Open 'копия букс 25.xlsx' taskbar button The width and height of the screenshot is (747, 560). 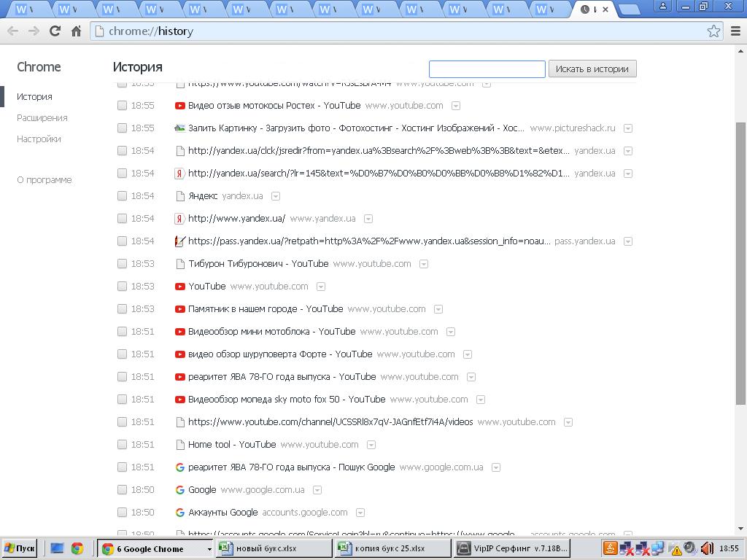(393, 548)
